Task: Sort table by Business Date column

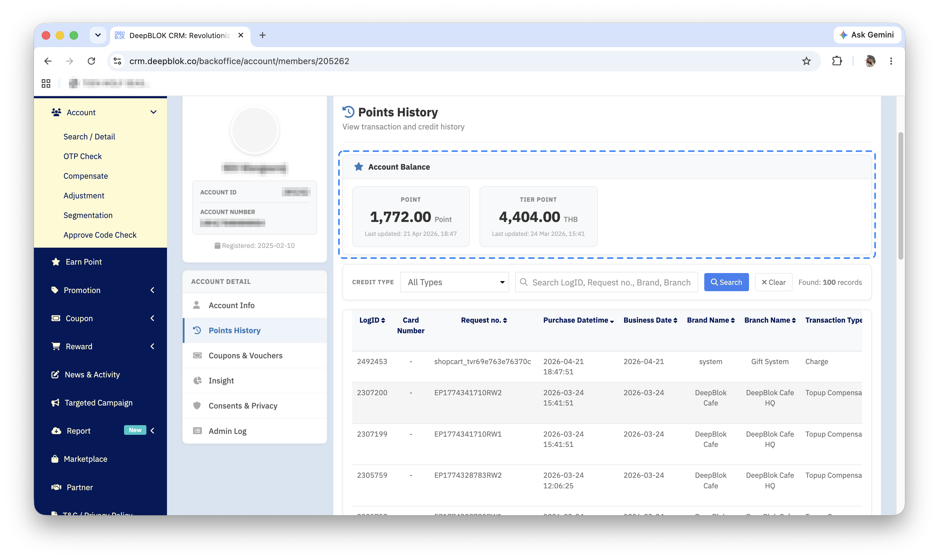Action: (x=650, y=320)
